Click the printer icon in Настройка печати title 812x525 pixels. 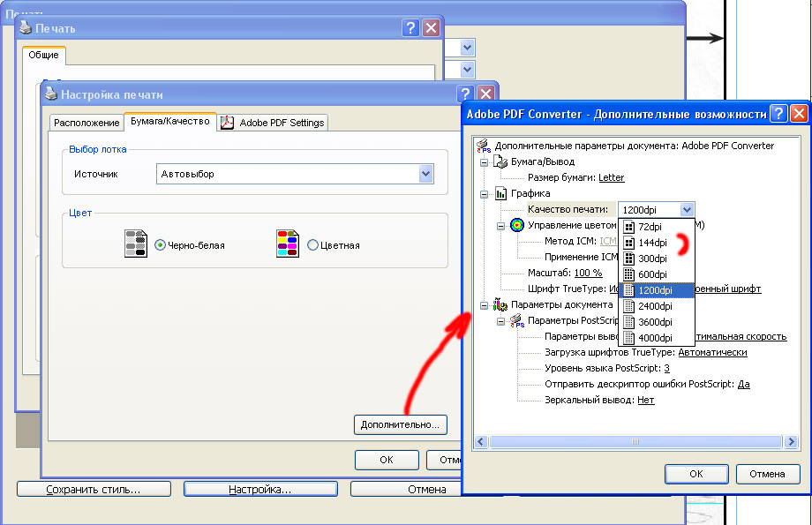click(x=50, y=94)
